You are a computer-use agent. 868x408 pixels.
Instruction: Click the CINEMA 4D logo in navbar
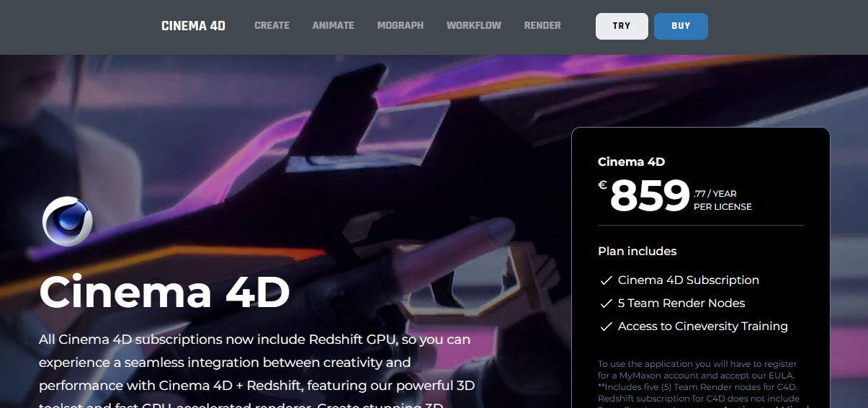(x=193, y=26)
